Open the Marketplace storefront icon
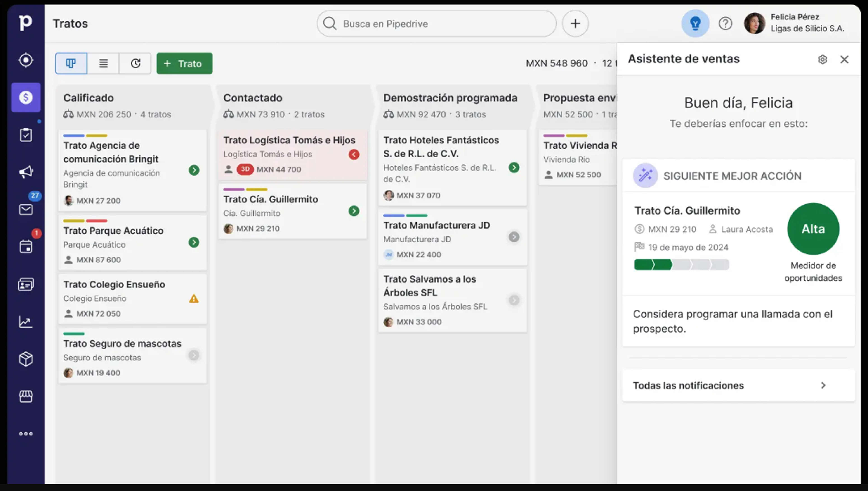The image size is (868, 491). 26,396
